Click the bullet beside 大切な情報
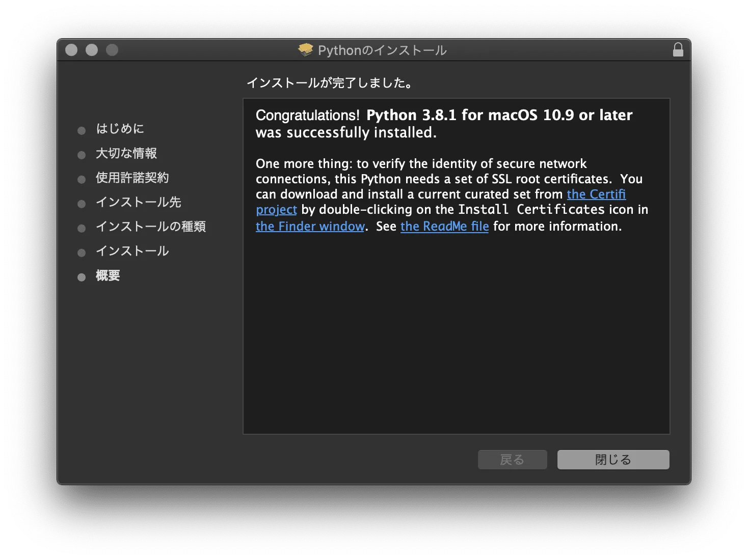Screen dimensions: 748x560 click(x=82, y=155)
